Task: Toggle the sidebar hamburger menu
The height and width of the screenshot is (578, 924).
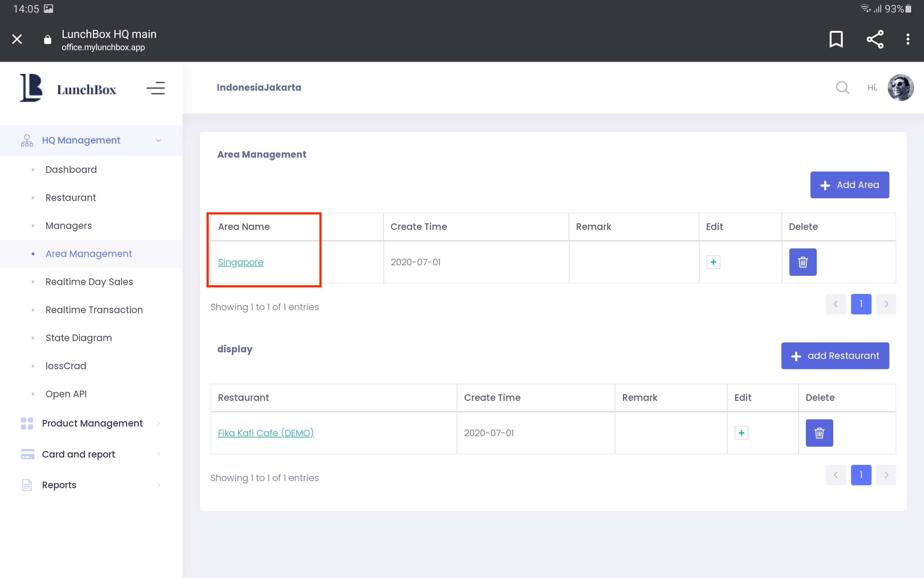Action: 155,88
